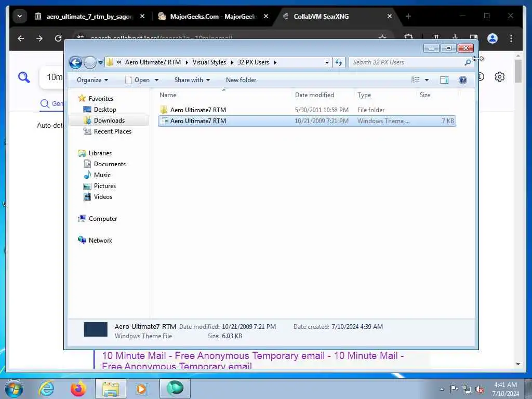Open the Pictures library

[x=105, y=186]
